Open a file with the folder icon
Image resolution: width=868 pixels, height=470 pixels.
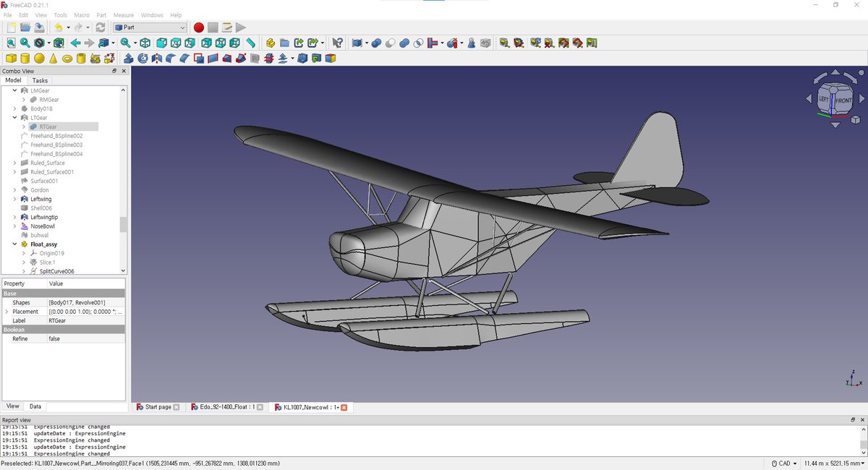pos(25,27)
